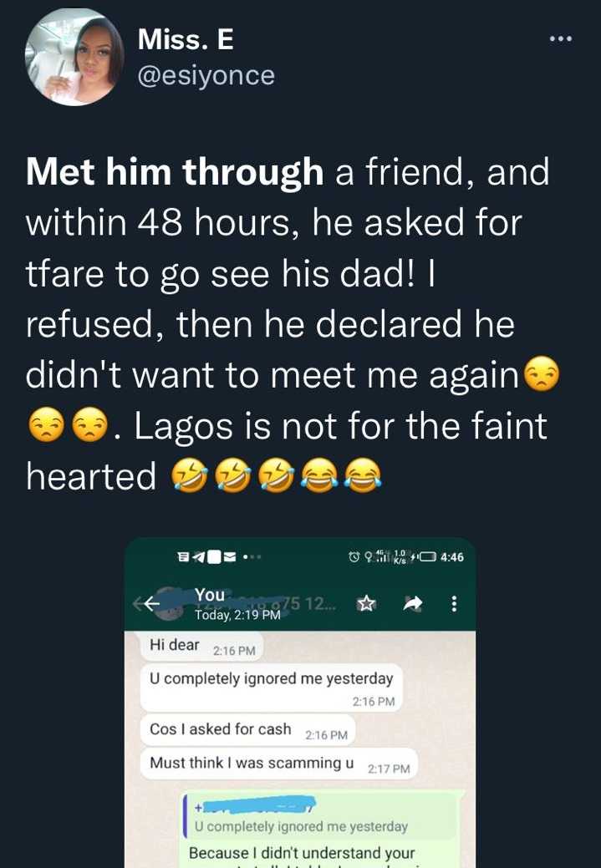Image resolution: width=601 pixels, height=868 pixels.
Task: Open the @esiyonce handle link
Action: click(x=205, y=75)
